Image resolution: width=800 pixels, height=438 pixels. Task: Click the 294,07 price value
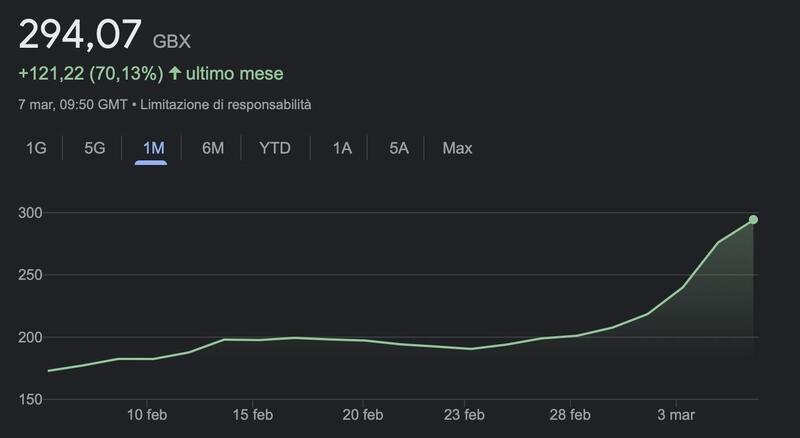[x=80, y=36]
